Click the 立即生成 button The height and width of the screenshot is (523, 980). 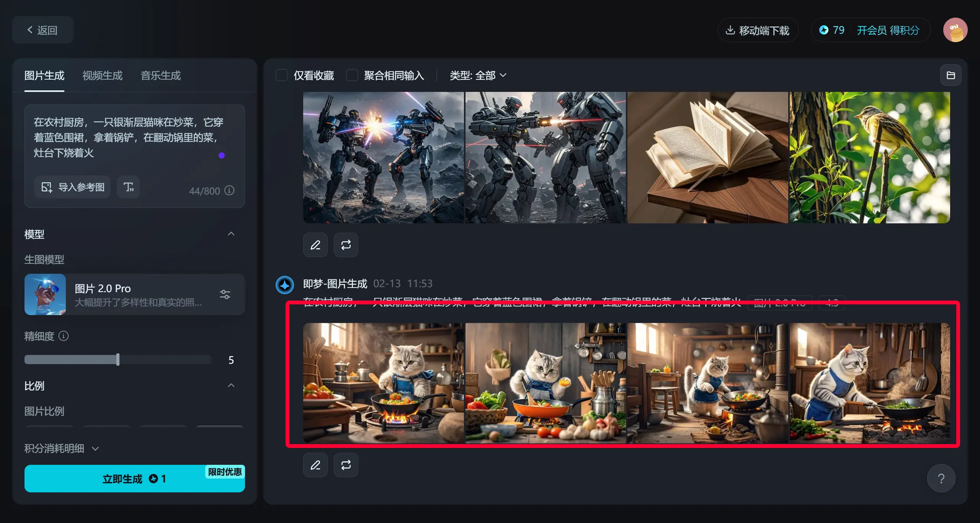(134, 479)
